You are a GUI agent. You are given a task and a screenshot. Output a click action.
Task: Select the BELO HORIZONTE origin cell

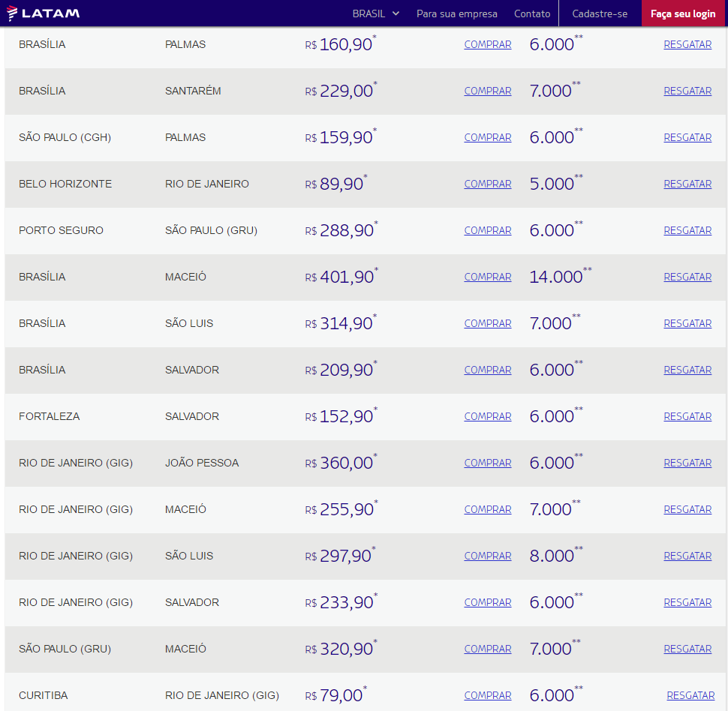[x=65, y=184]
